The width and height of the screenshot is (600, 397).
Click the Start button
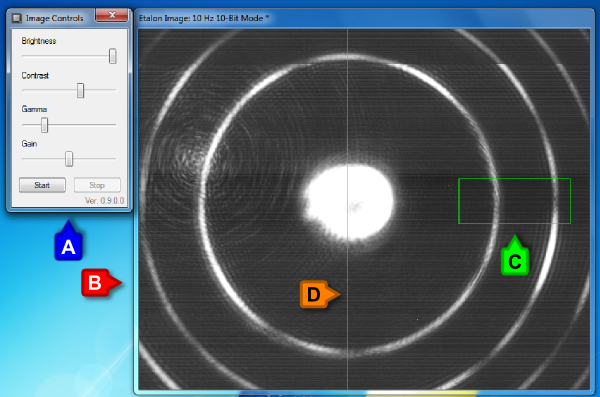42,185
